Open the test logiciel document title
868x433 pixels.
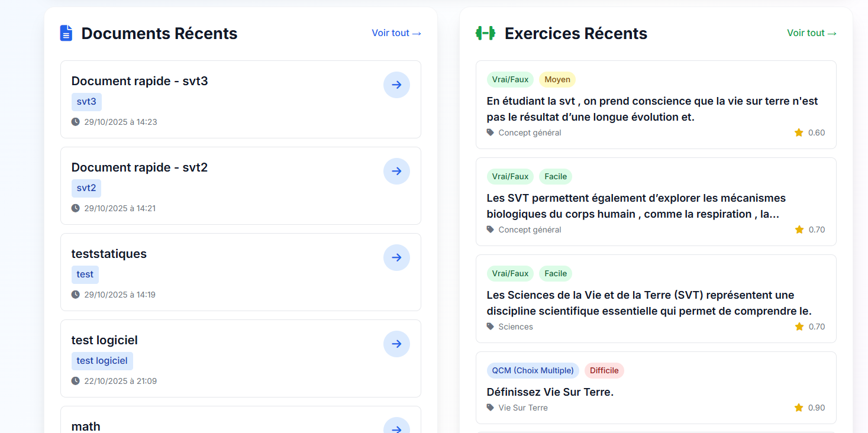coord(105,340)
